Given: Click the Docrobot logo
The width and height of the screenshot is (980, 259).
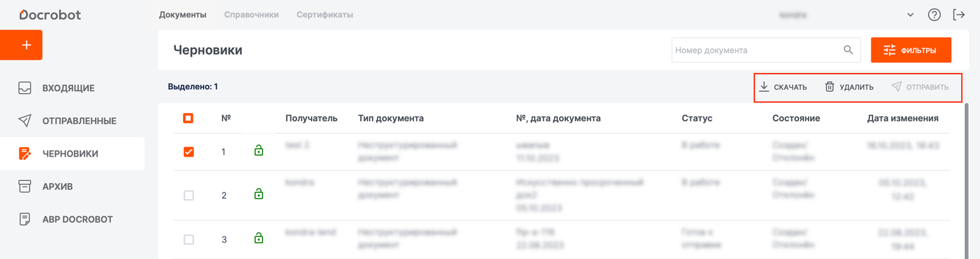Looking at the screenshot, I should 50,14.
